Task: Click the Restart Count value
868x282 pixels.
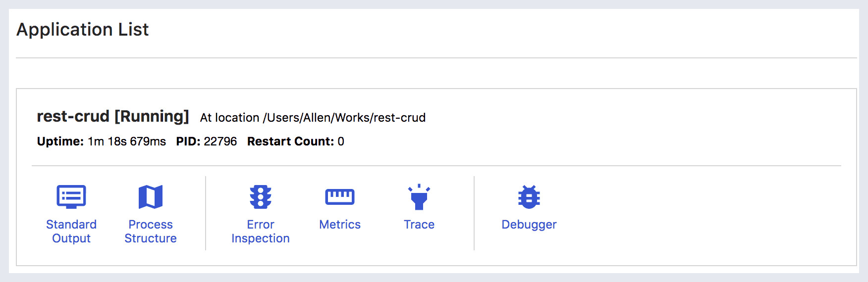Action: point(341,141)
